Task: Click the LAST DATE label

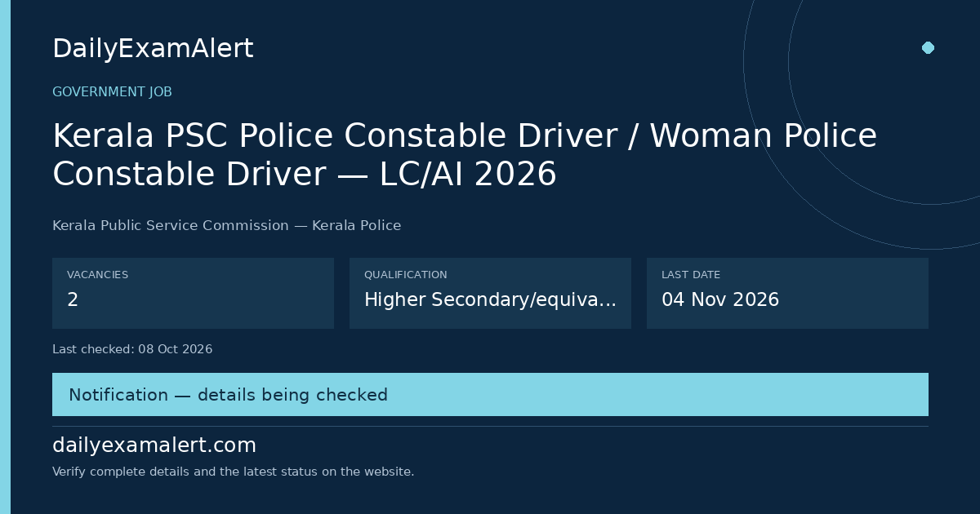Action: point(691,275)
